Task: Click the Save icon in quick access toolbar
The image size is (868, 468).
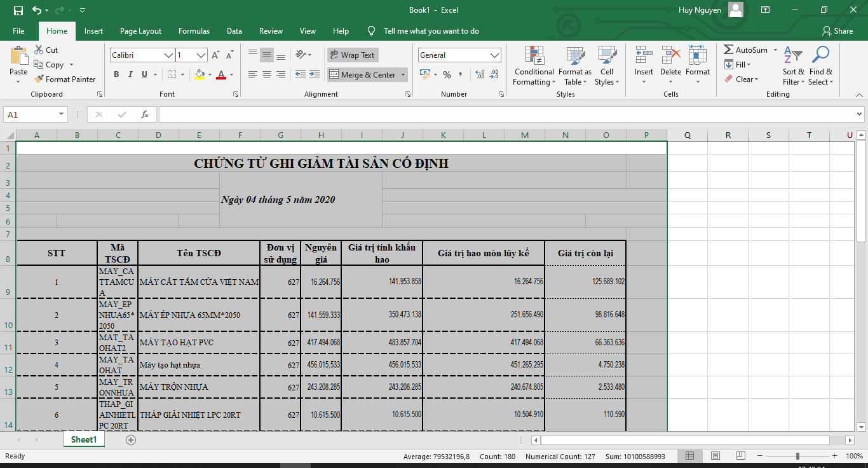Action: point(18,10)
